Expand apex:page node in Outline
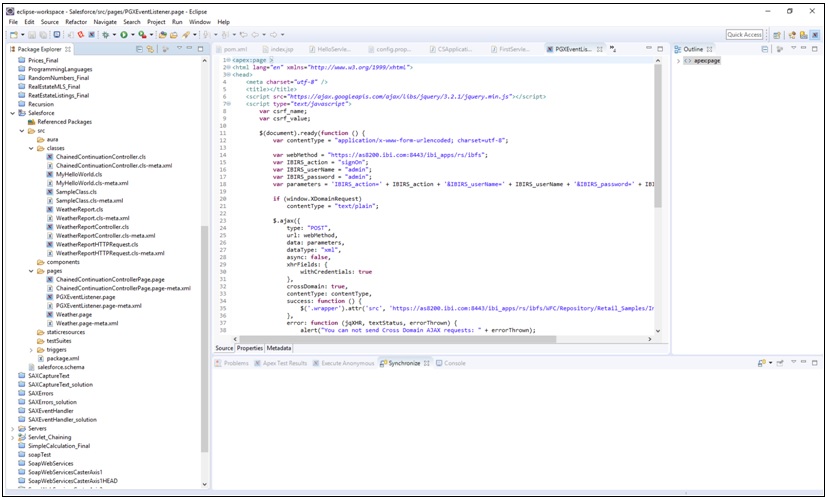The image size is (828, 500). 679,61
